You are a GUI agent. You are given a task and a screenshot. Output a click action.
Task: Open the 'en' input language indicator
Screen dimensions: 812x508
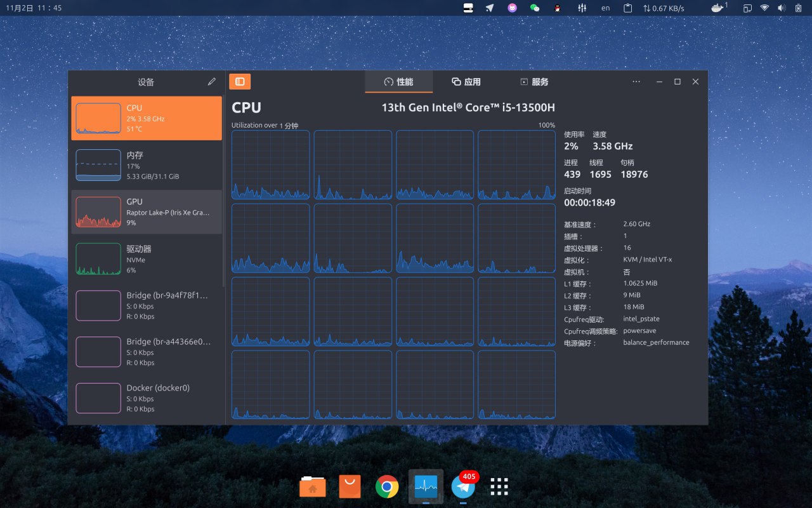point(606,8)
